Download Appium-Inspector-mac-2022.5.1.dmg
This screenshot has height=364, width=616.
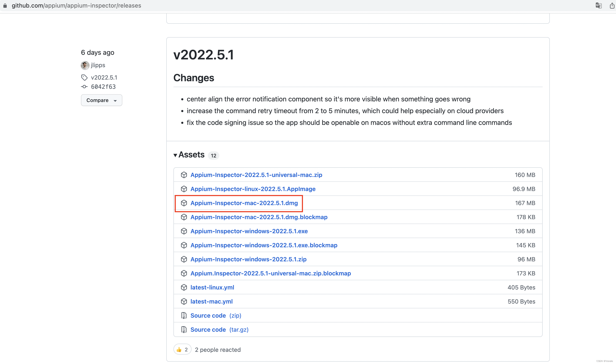(x=244, y=203)
